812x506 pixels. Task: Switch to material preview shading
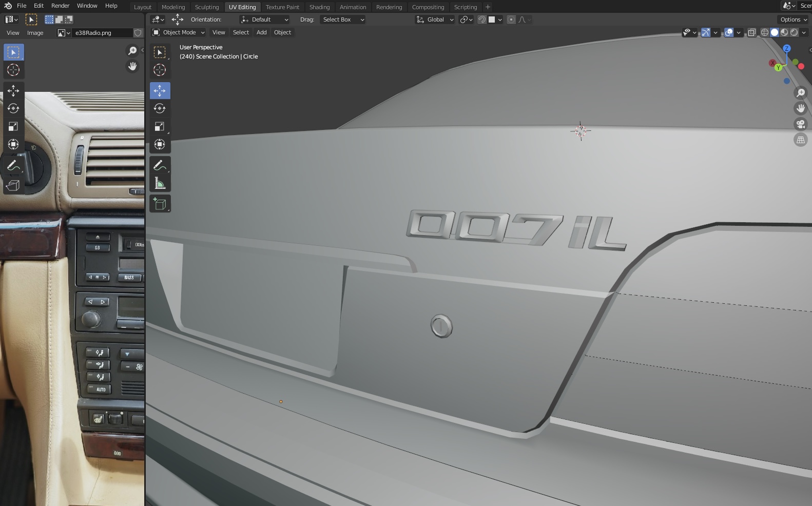(x=784, y=32)
